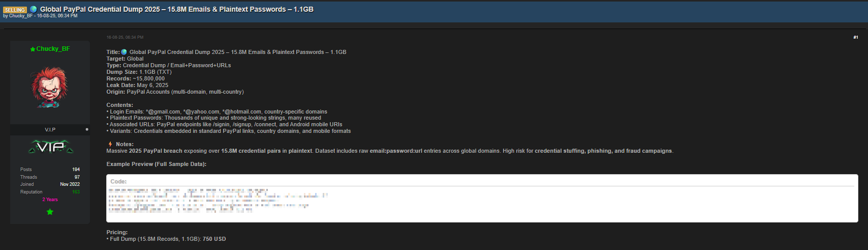The image size is (868, 250).
Task: Click the VIP winged badge image
Action: point(50,148)
